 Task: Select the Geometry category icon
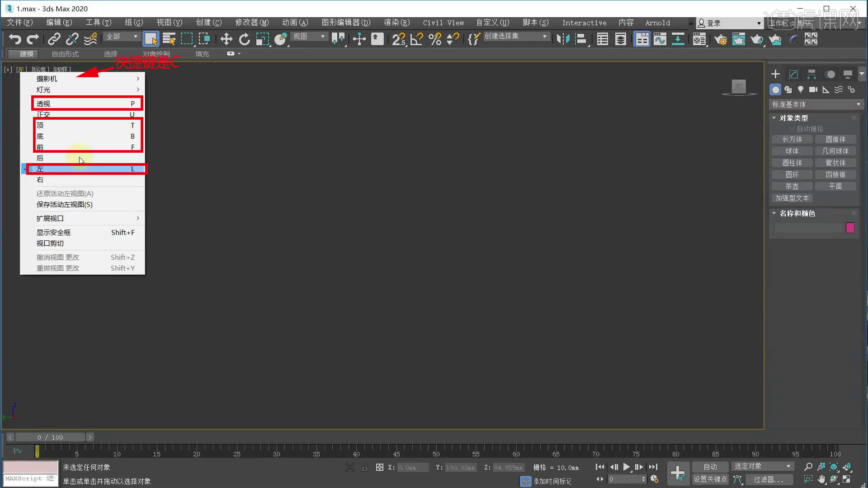click(775, 90)
